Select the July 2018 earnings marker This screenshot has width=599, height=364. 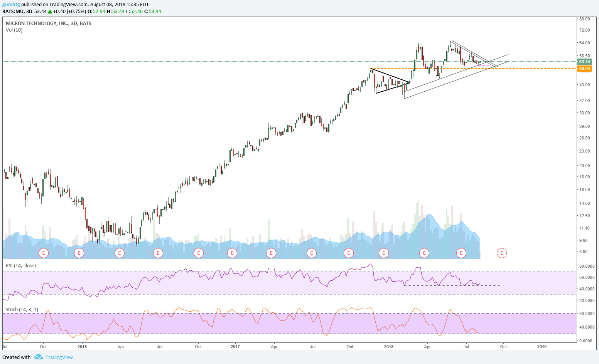pos(461,253)
